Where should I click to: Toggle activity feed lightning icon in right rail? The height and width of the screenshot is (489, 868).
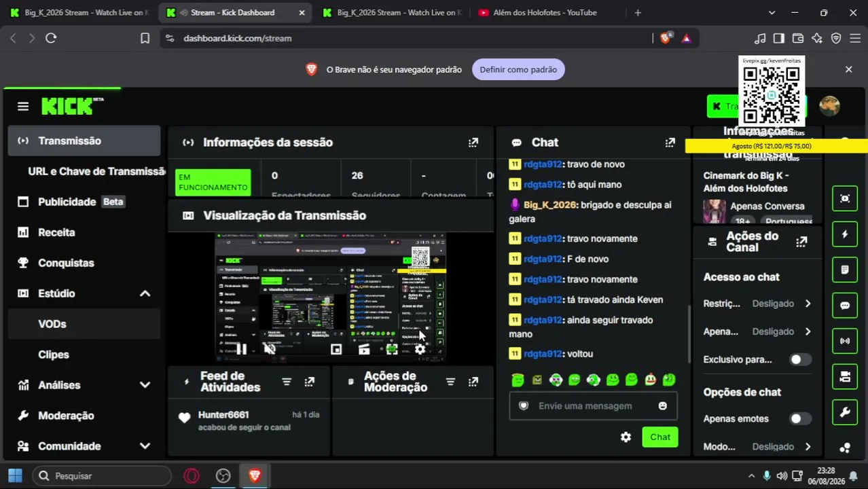(x=845, y=234)
